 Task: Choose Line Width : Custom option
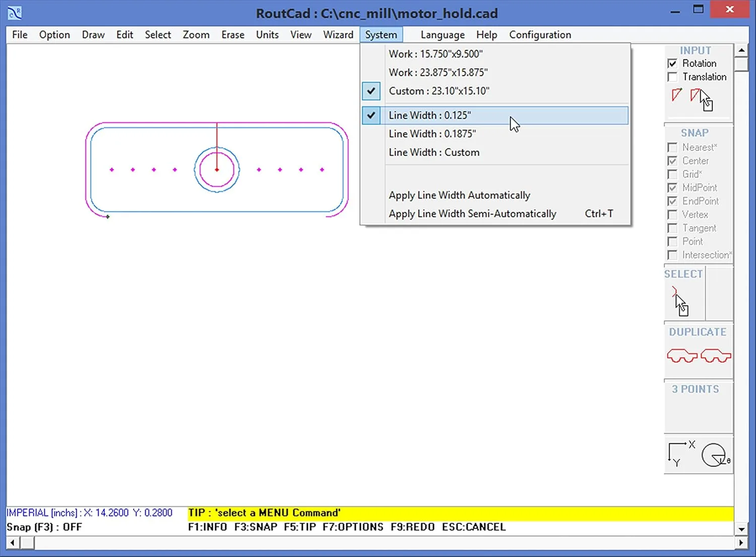[433, 152]
